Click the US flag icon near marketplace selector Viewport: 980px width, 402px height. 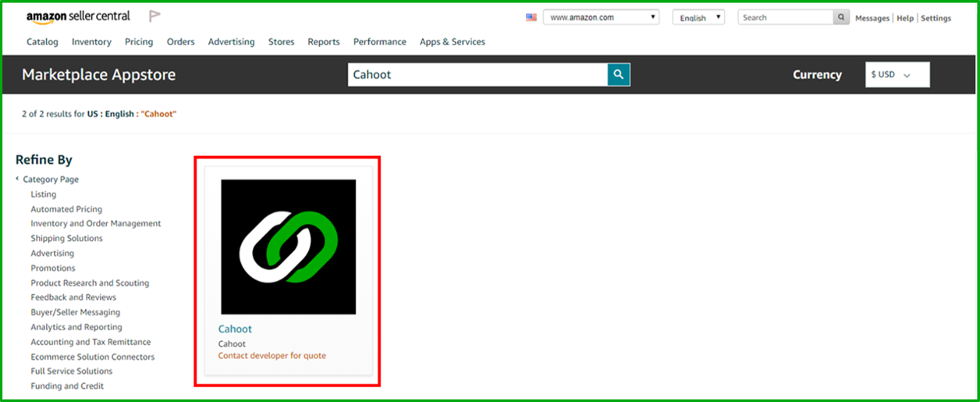[x=531, y=17]
